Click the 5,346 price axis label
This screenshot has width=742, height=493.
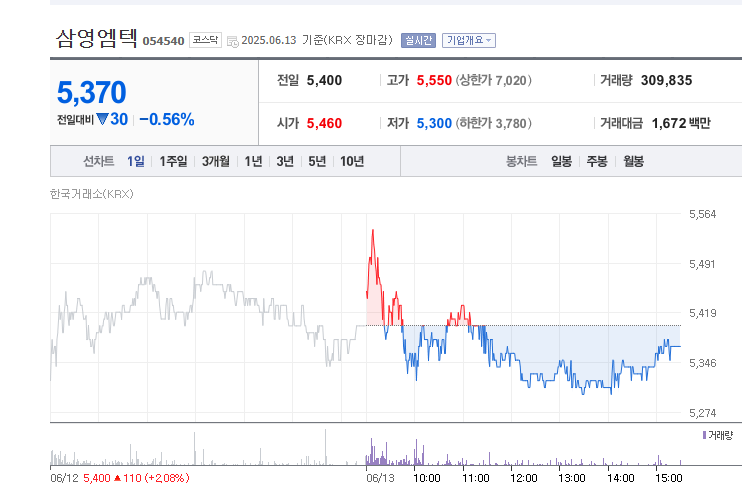point(703,363)
